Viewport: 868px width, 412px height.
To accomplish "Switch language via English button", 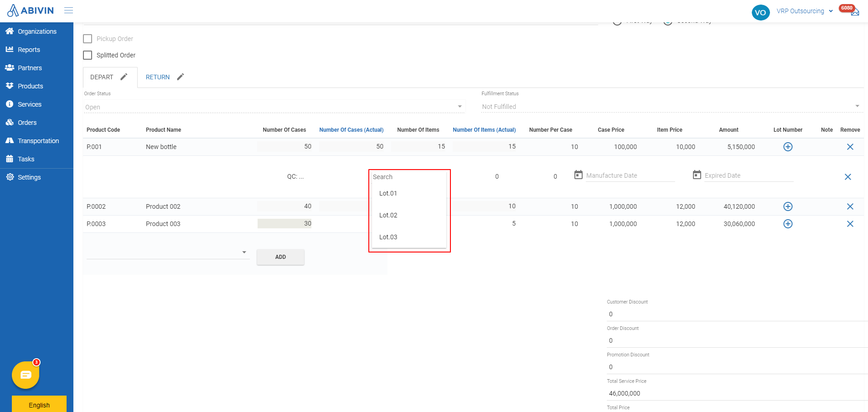I will [x=39, y=405].
